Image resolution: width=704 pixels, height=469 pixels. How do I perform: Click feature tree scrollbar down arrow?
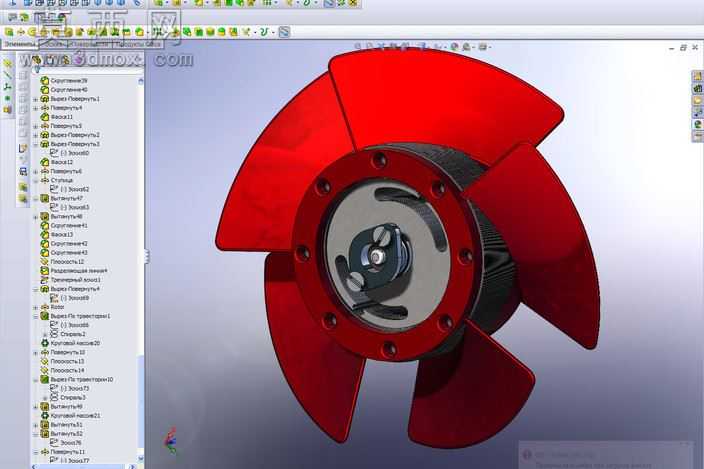(x=141, y=458)
